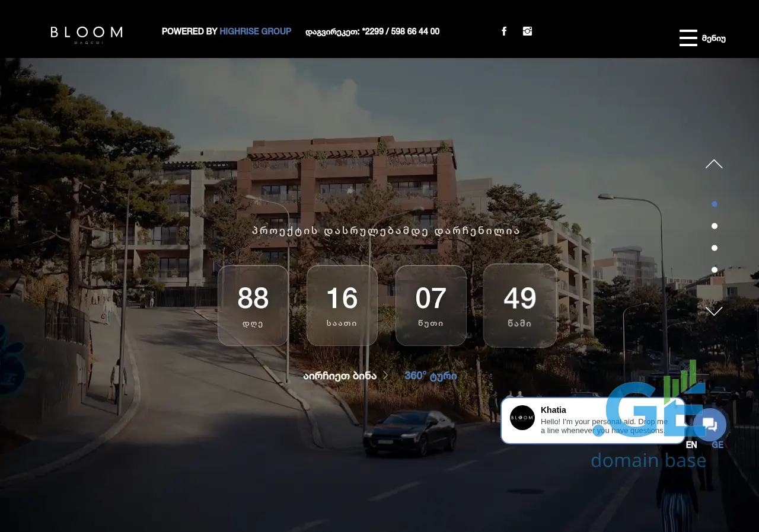
Task: Click Khatia's chat greeting message
Action: (x=604, y=425)
